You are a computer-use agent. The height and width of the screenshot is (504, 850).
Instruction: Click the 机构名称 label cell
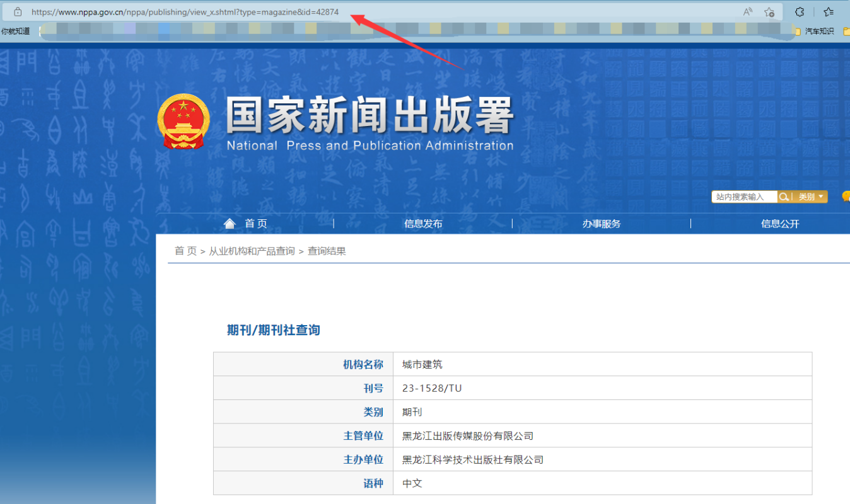coord(303,364)
